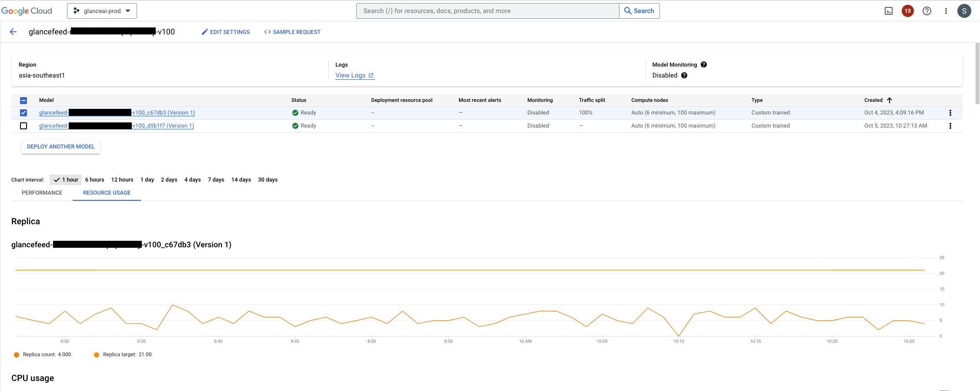Viewport: 980px width, 391px height.
Task: Check the v100_d5b1f7 model checkbox
Action: tap(23, 126)
